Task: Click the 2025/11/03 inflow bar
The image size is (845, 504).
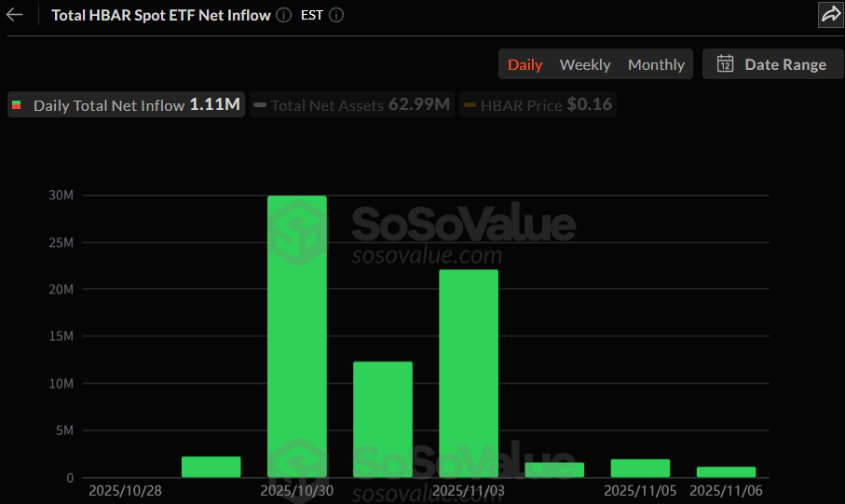Action: click(469, 373)
